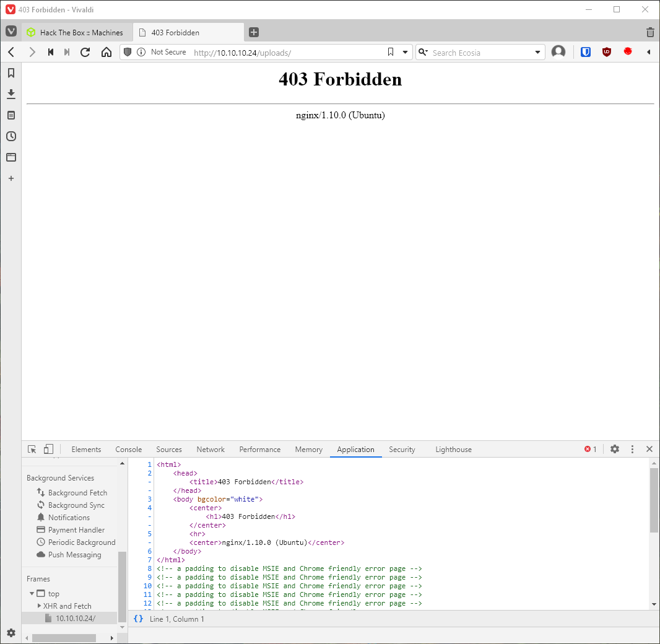Open the Memory tab
This screenshot has height=644, width=660.
[x=308, y=450]
